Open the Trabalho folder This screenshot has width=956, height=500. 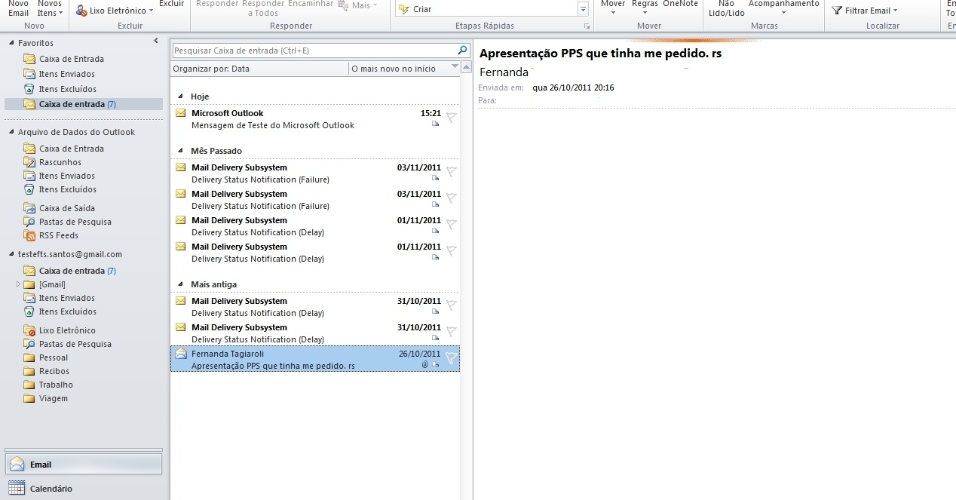[x=55, y=385]
